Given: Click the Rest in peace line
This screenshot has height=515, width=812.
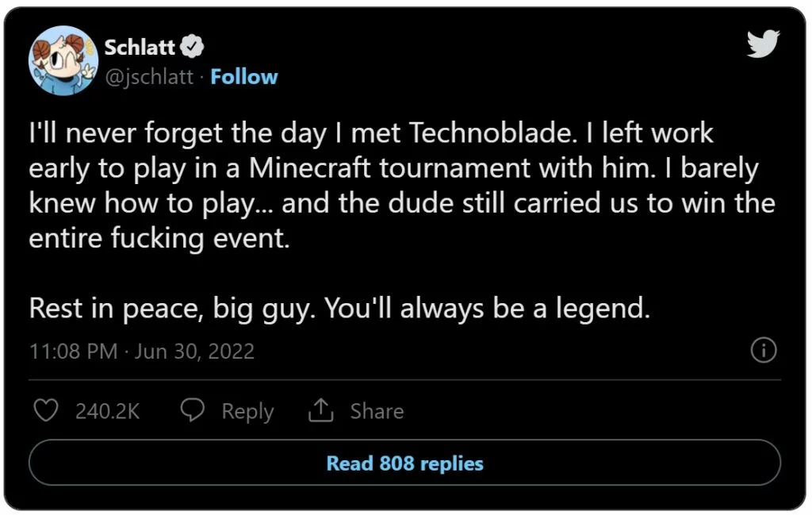Looking at the screenshot, I should tap(341, 308).
